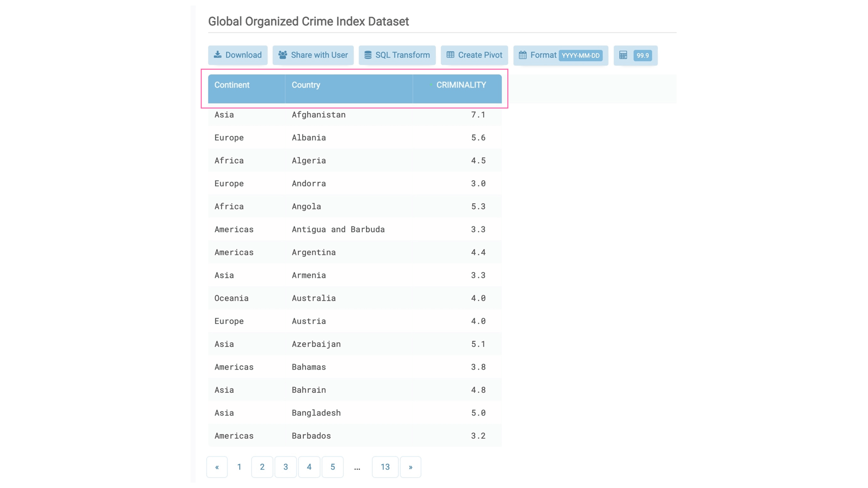This screenshot has height=488, width=868.
Task: Sort by Country column header
Action: click(x=349, y=89)
